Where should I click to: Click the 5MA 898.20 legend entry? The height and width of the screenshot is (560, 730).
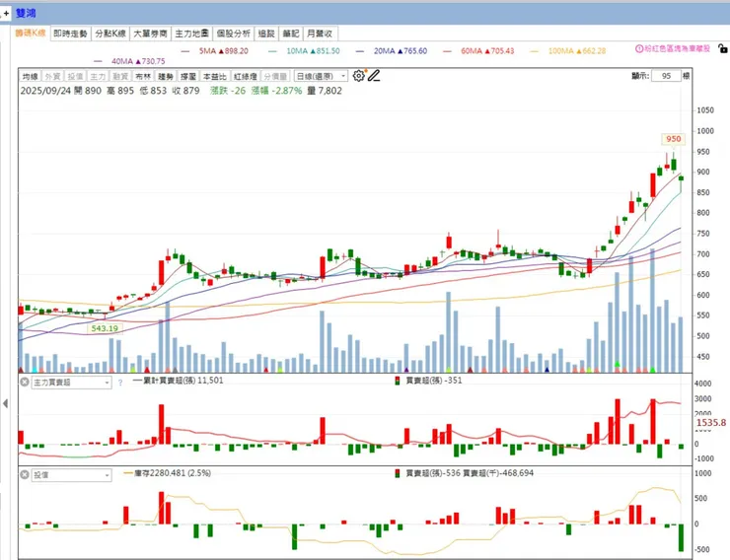coord(224,50)
